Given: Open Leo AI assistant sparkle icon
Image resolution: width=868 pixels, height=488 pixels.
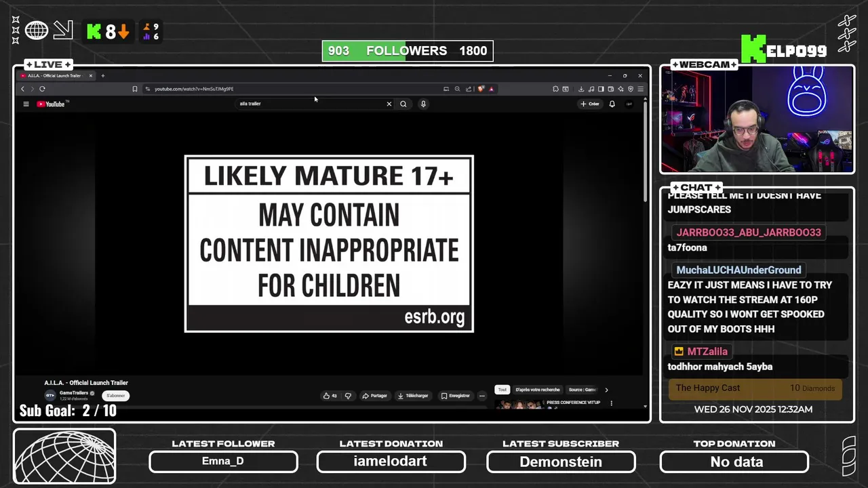Looking at the screenshot, I should click(x=620, y=89).
